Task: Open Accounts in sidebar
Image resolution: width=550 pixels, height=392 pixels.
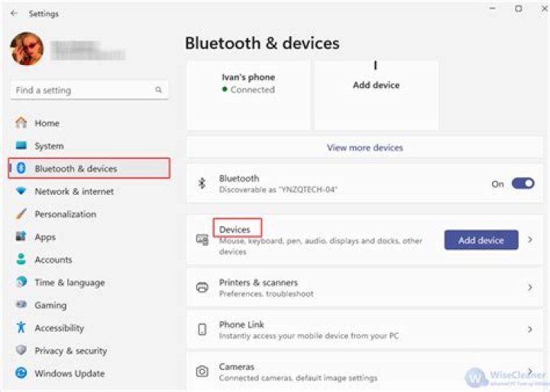Action: pyautogui.click(x=89, y=260)
